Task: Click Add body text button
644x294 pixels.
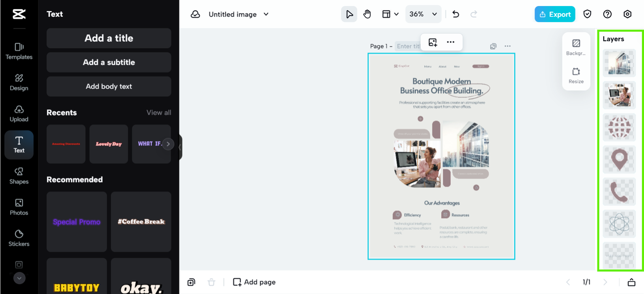Action: point(109,87)
